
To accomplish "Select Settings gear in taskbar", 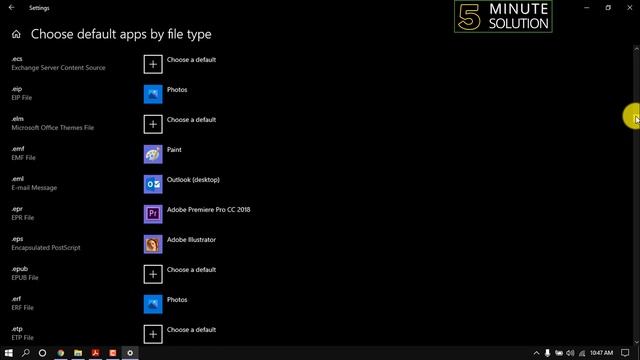I will (x=130, y=353).
